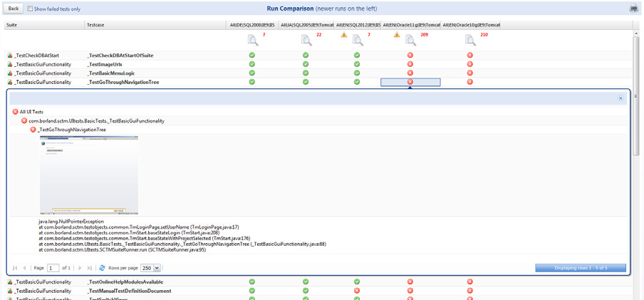This screenshot has height=300, width=644.
Task: Click warning icon of Oracle11g run
Action: click(x=397, y=35)
